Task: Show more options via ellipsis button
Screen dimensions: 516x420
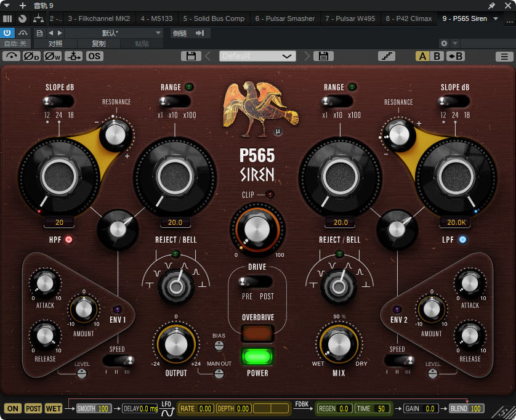Action: click(509, 22)
